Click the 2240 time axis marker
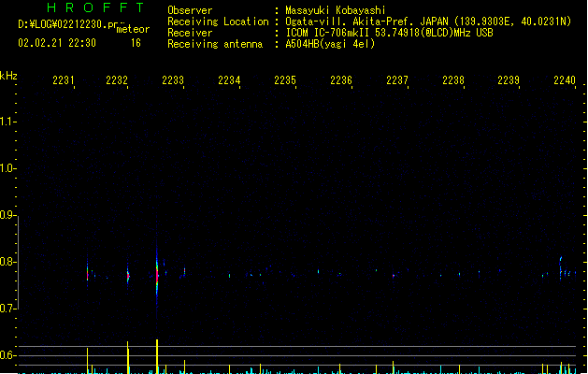 click(x=565, y=80)
